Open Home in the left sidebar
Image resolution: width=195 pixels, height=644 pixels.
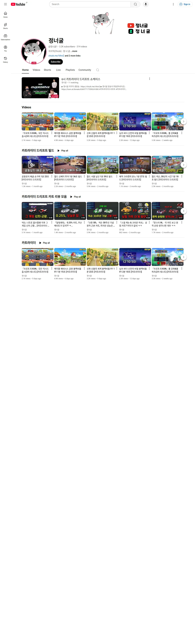5,15
